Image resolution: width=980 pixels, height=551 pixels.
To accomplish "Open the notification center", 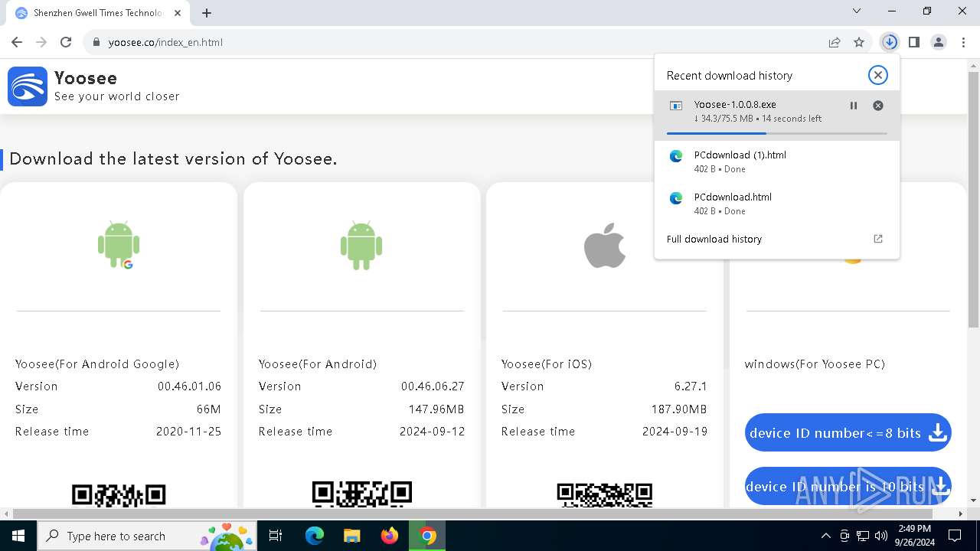I will pos(955,536).
